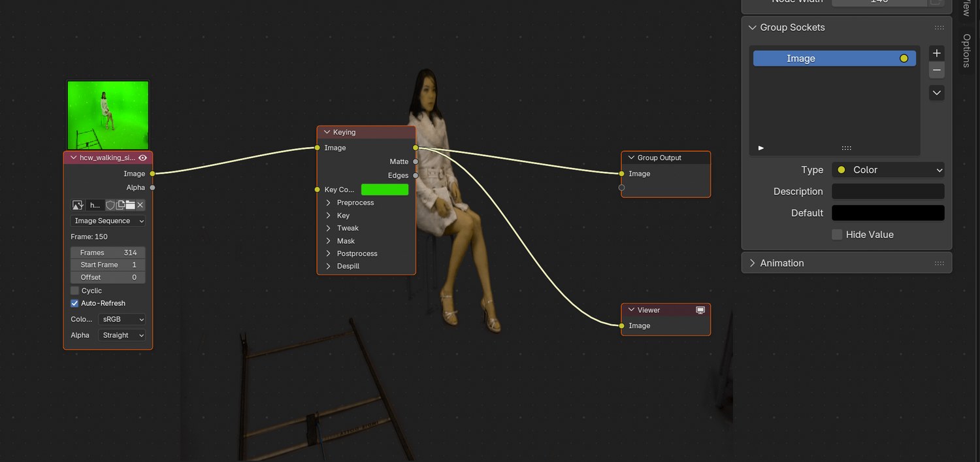980x462 pixels.
Task: Toggle preview eye on hcw_walking node
Action: tap(142, 157)
